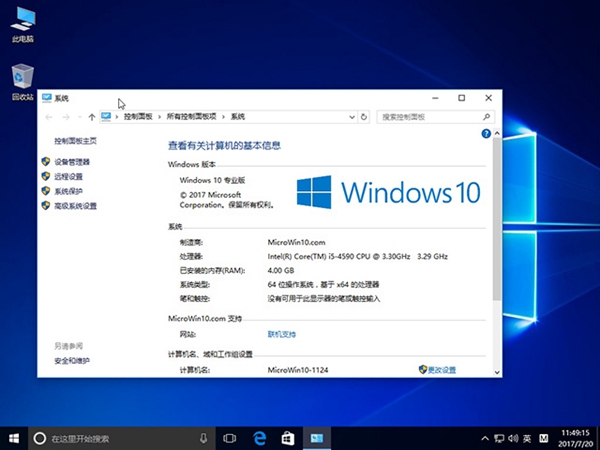Open the Windows Start menu
600x450 pixels.
click(14, 438)
